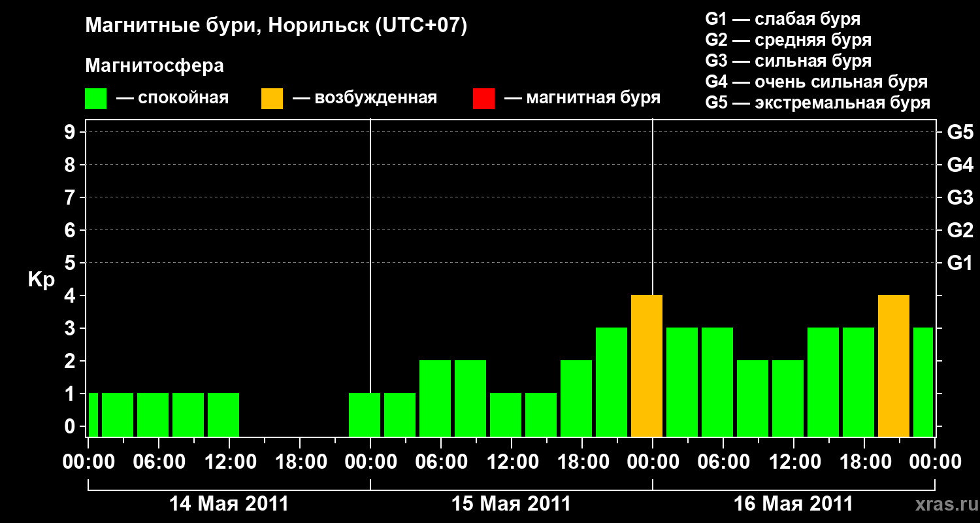Click the 'Магнитосфера' heading
980x523 pixels.
click(154, 66)
